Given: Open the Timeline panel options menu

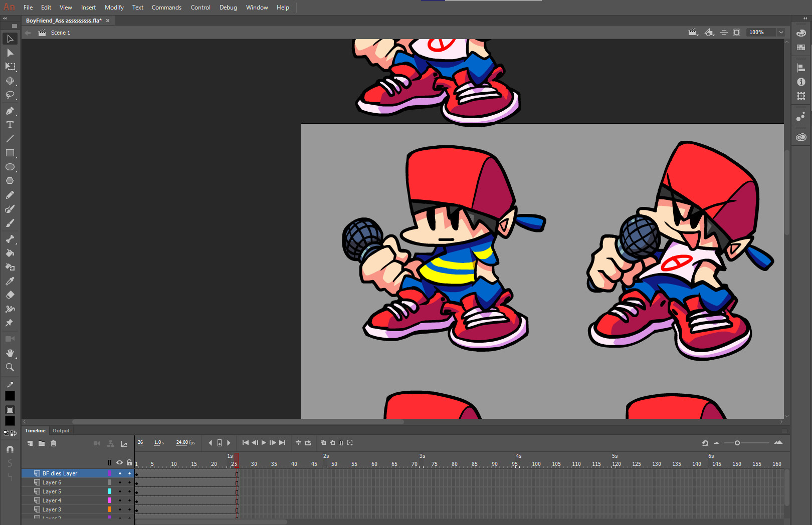Looking at the screenshot, I should [x=784, y=431].
